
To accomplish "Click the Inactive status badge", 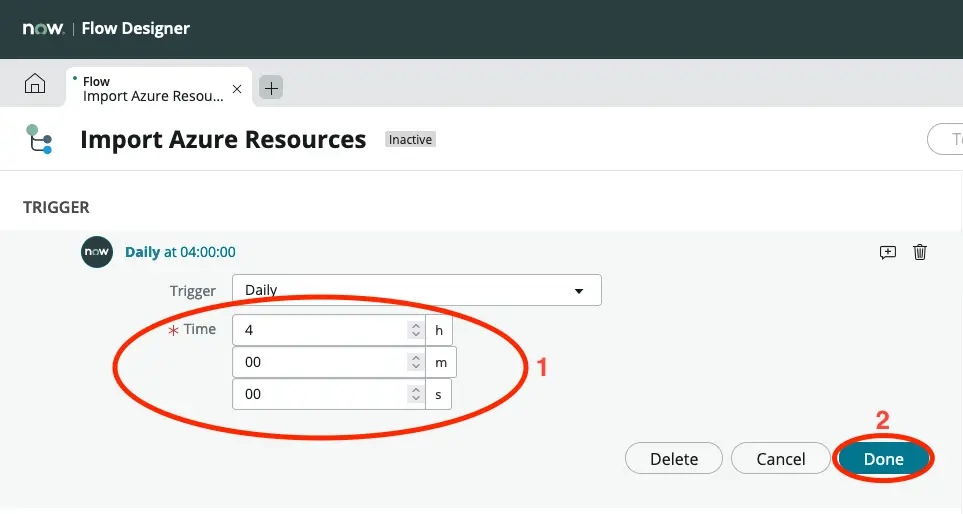I will pos(410,140).
